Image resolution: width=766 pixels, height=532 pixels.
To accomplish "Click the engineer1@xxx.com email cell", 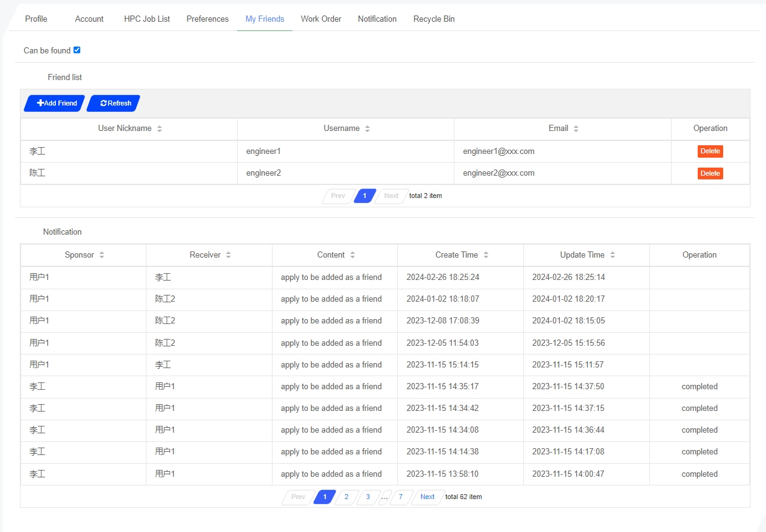I will 562,151.
